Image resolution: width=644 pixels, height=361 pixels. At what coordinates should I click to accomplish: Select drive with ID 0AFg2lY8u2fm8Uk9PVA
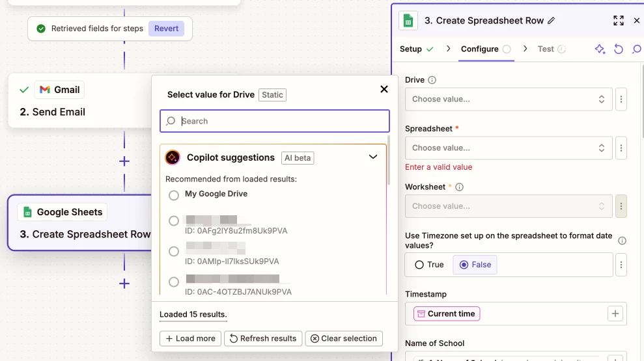174,221
